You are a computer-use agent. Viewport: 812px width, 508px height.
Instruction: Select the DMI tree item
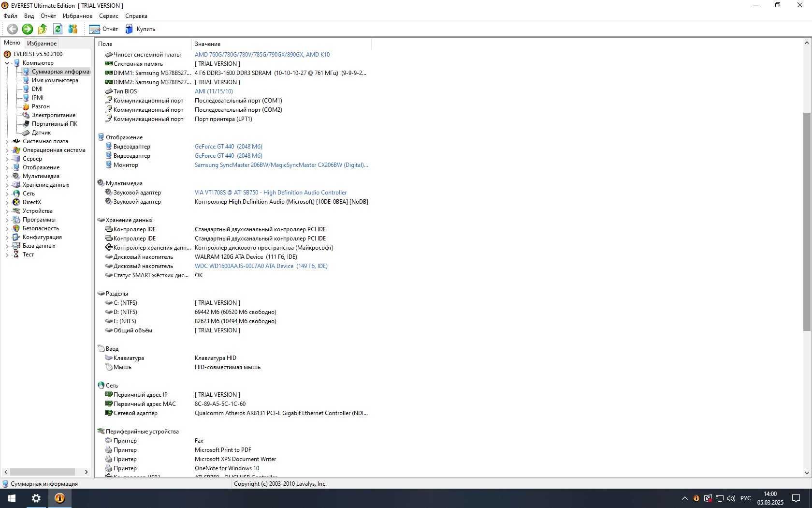point(37,89)
